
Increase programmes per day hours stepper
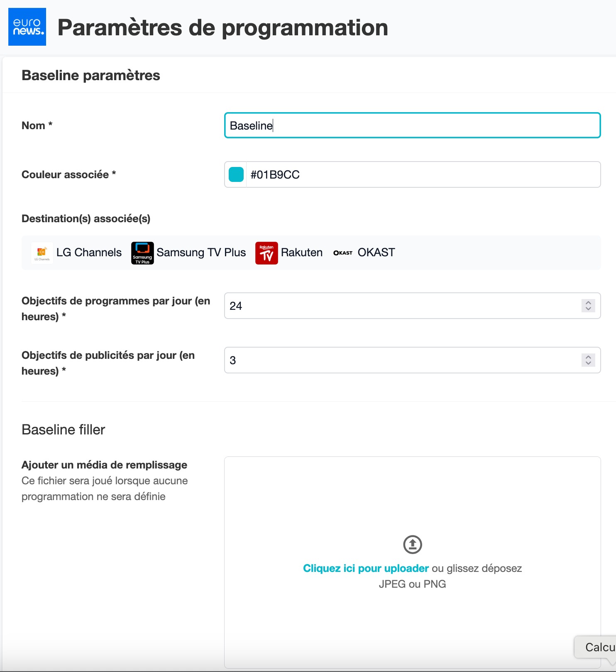pyautogui.click(x=588, y=303)
